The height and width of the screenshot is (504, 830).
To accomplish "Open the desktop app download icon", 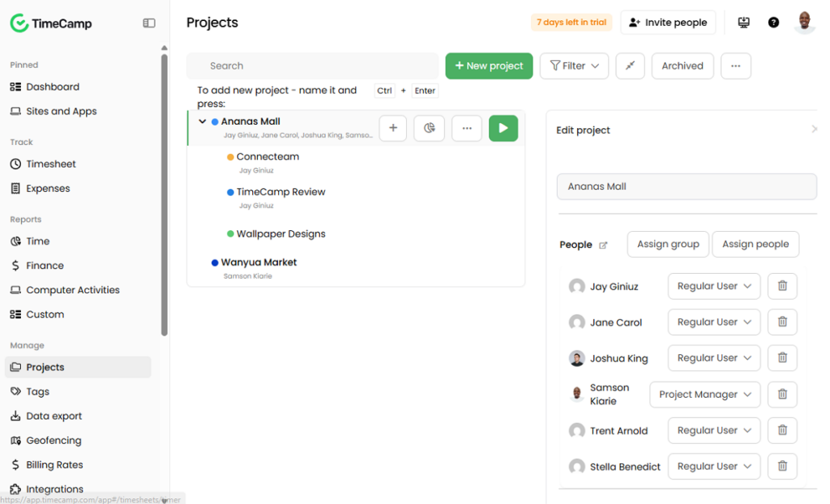I will [x=744, y=22].
